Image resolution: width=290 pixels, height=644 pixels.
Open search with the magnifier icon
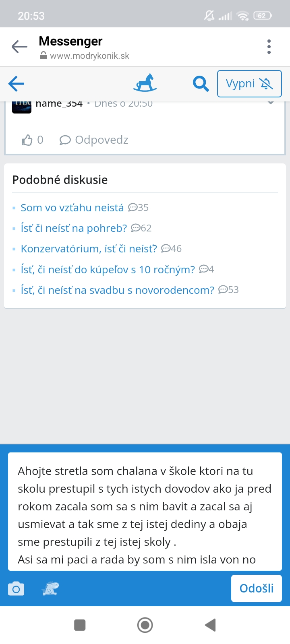[200, 84]
